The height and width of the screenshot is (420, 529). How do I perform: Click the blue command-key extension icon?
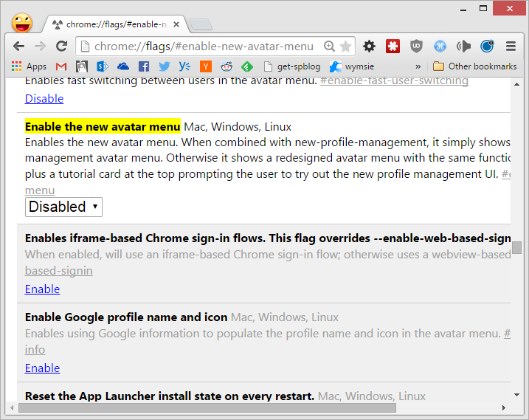[x=440, y=47]
